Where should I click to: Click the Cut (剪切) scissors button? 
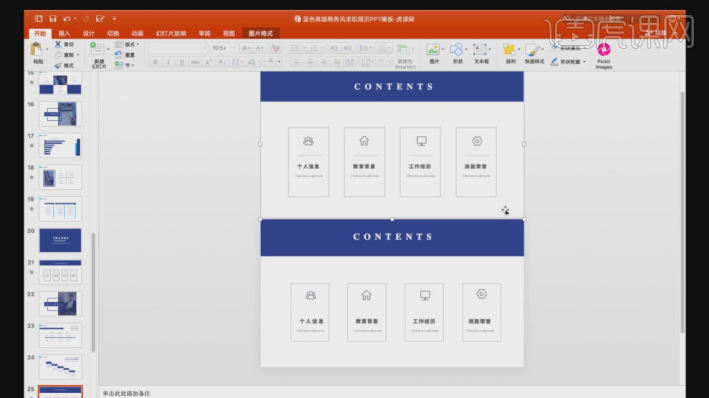[64, 44]
